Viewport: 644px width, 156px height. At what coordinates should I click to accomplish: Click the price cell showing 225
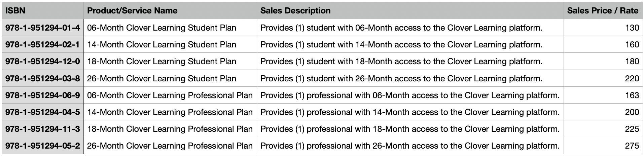[x=603, y=129]
